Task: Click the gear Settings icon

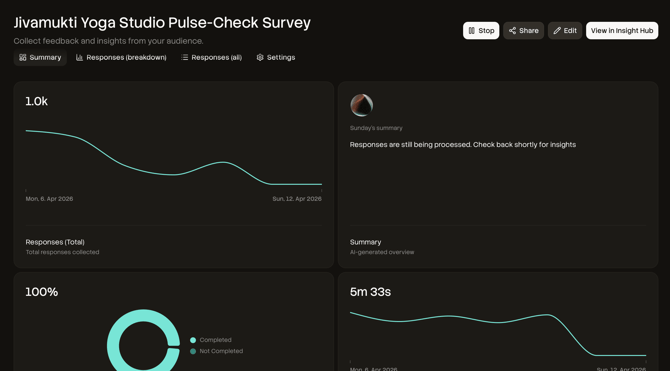Action: point(260,57)
